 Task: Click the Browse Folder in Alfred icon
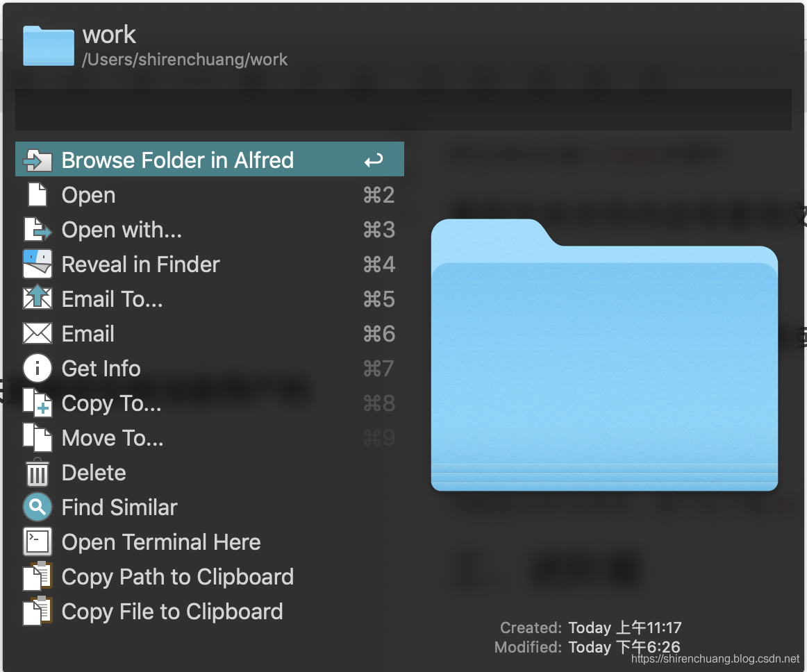click(38, 160)
